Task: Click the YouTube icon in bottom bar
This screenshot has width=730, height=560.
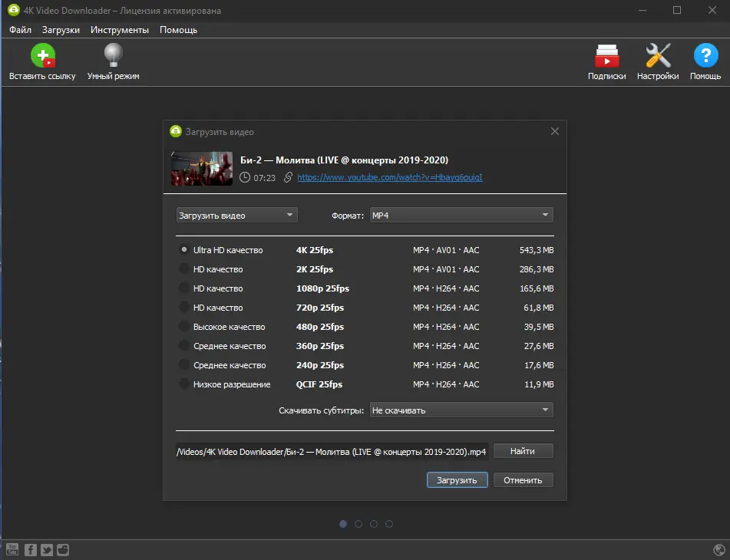Action: click(x=12, y=550)
